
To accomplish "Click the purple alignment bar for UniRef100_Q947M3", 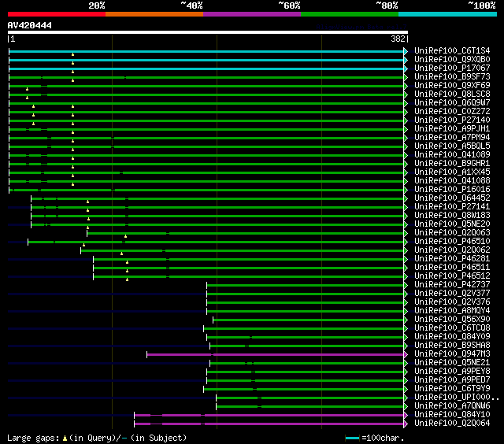I will (x=275, y=355).
